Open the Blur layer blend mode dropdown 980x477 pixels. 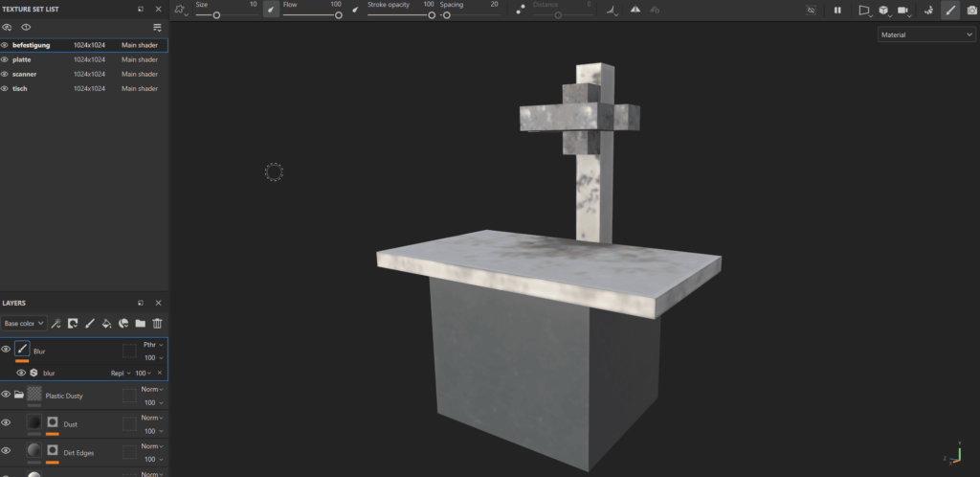(x=153, y=344)
